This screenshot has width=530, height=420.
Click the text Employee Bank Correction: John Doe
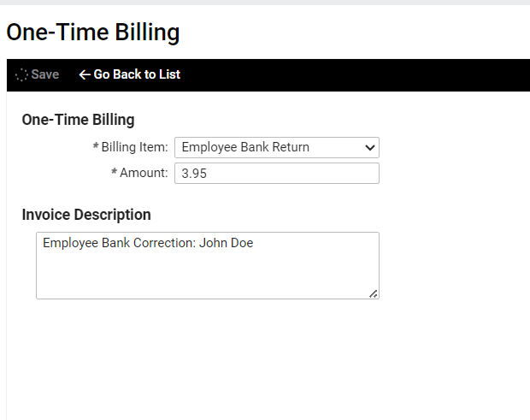click(148, 243)
